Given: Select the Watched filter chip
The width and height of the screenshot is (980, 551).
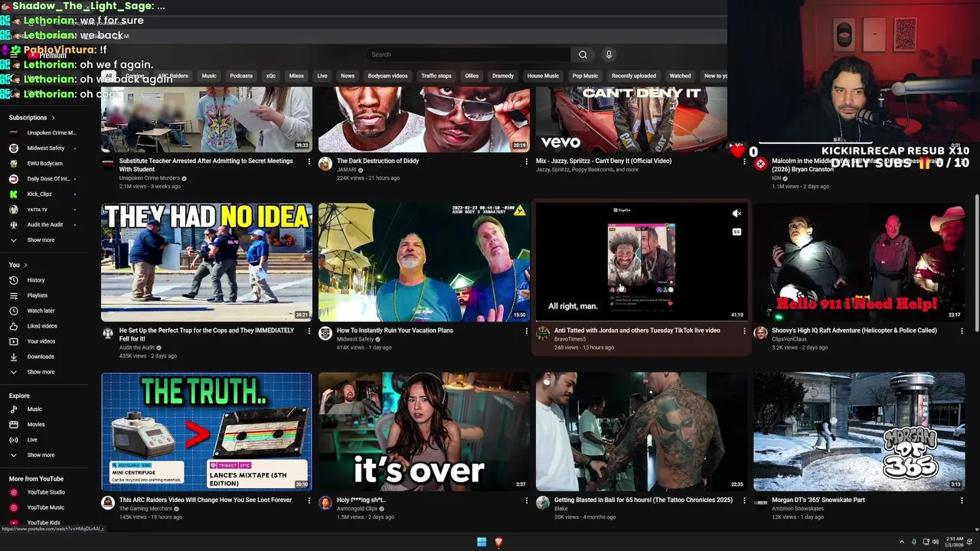Looking at the screenshot, I should pos(680,76).
